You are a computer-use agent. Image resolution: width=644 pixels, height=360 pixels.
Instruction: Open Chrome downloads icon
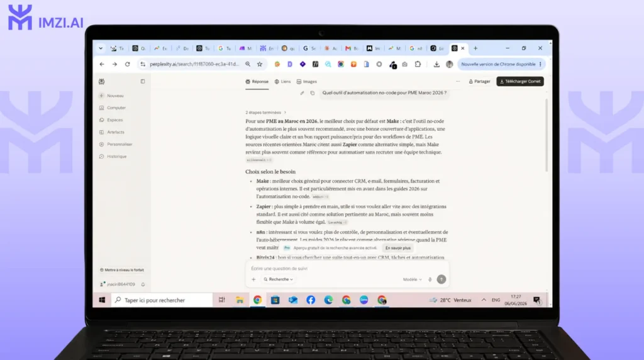(436, 64)
